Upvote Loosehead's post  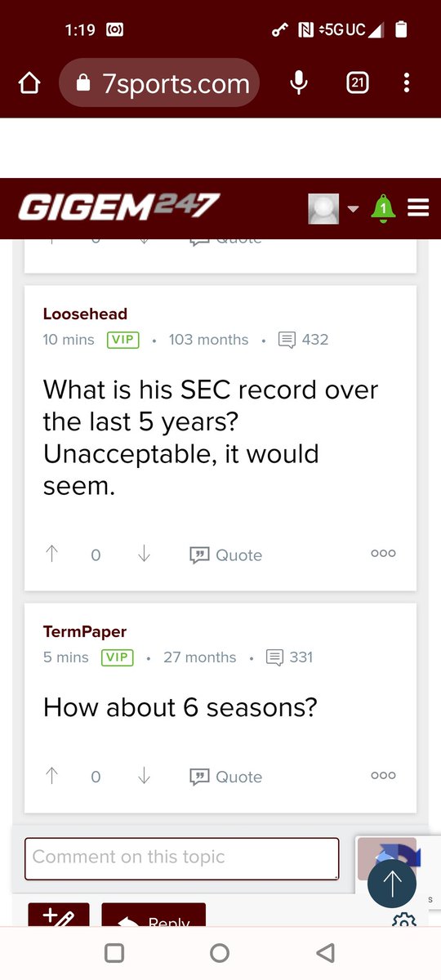pos(52,555)
